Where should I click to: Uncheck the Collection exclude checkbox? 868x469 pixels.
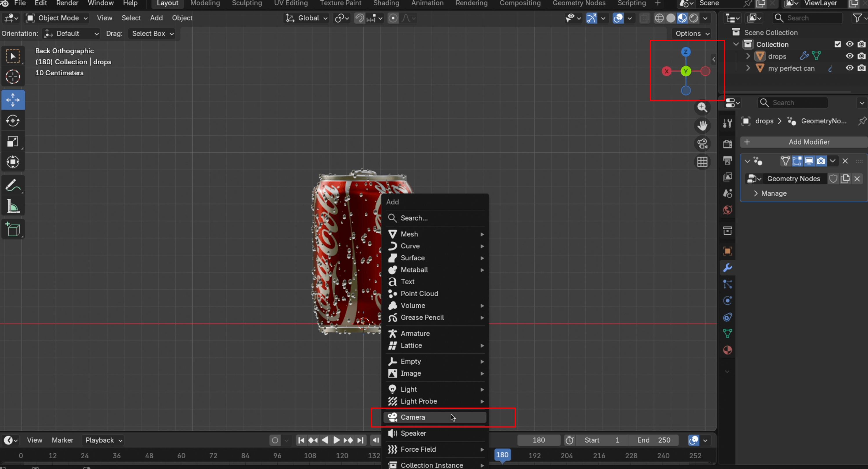[838, 44]
